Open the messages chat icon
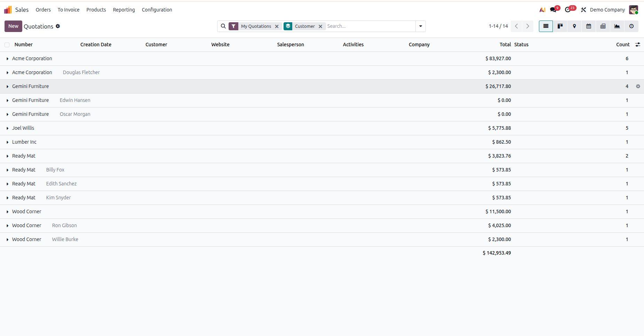Screen dimensions: 644x336 coord(553,10)
